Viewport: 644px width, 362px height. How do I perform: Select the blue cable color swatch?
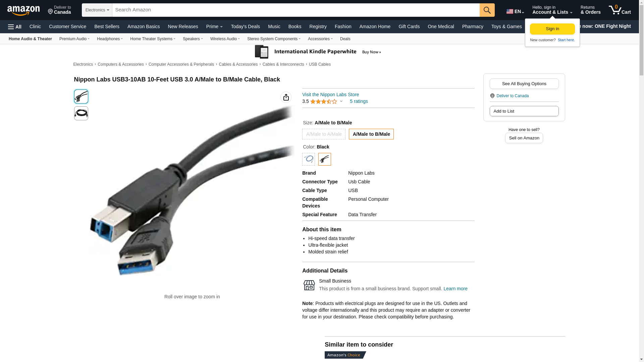point(309,159)
